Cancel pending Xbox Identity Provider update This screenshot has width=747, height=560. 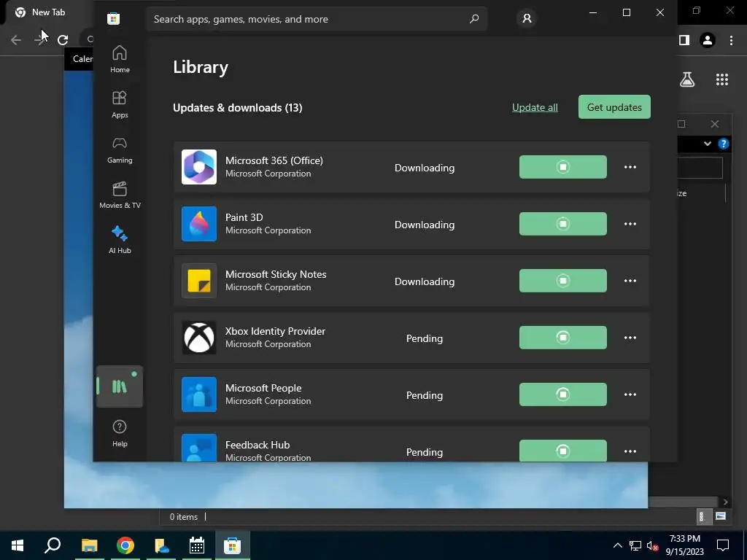coord(562,338)
